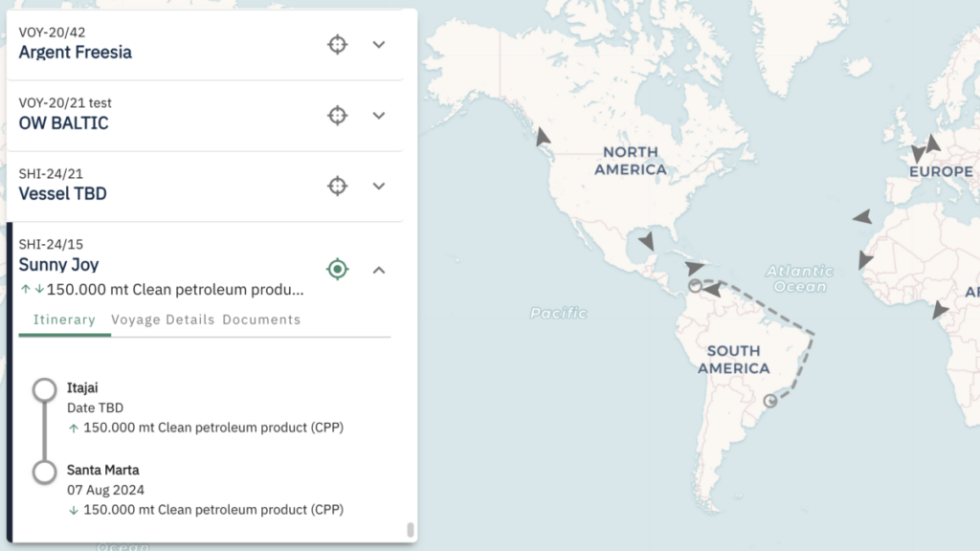This screenshot has width=980, height=551.
Task: Click the Itajai port marker on map
Action: pos(770,401)
